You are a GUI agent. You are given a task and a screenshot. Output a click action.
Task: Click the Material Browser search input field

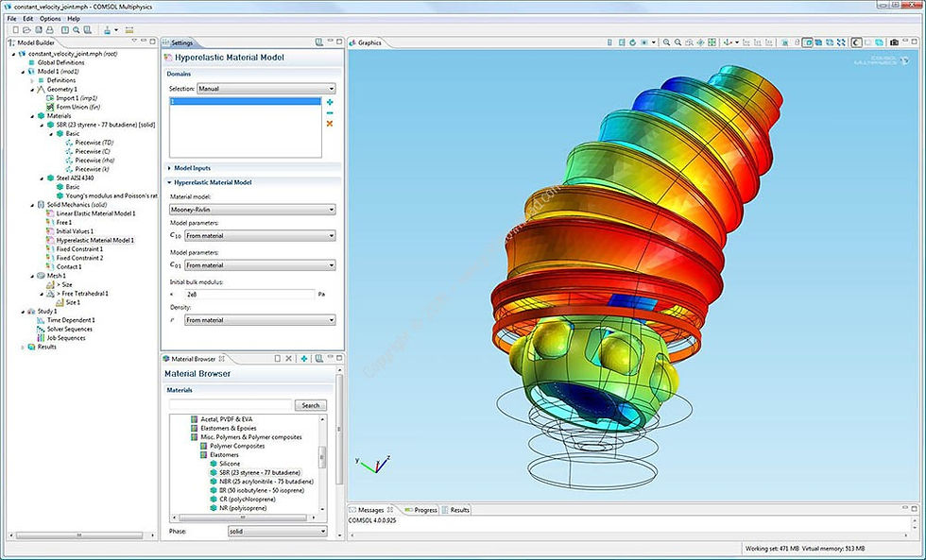click(x=231, y=405)
